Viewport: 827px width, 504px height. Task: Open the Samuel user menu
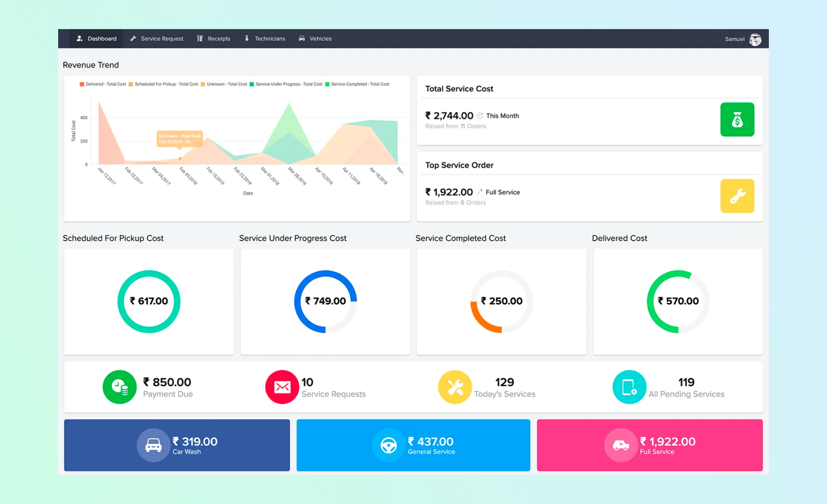click(x=734, y=39)
